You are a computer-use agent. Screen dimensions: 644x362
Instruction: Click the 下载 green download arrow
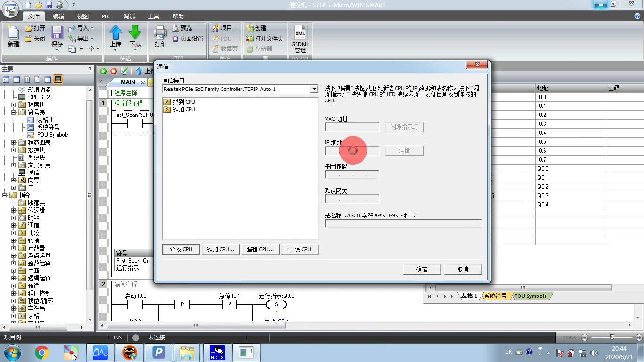click(135, 33)
